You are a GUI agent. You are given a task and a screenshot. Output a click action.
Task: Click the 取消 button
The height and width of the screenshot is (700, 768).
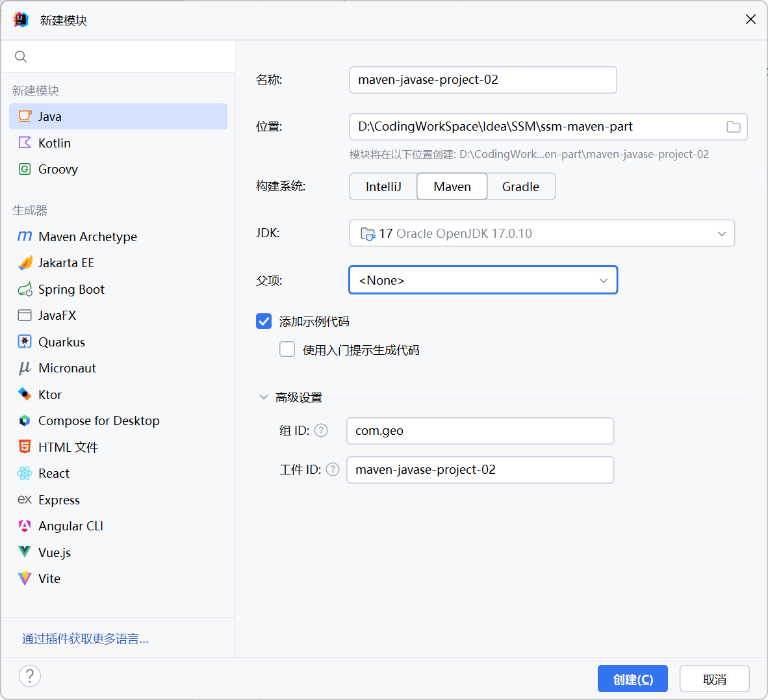pyautogui.click(x=715, y=679)
